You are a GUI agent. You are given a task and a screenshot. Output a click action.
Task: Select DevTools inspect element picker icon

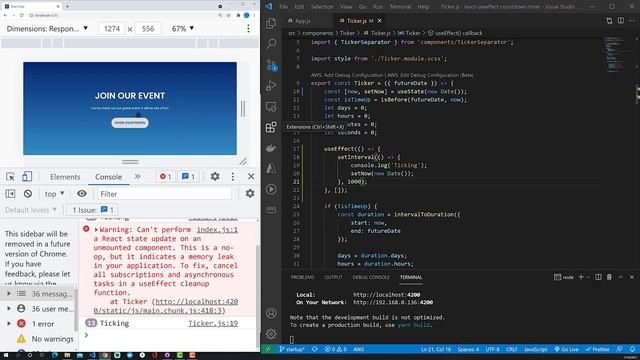click(x=10, y=176)
